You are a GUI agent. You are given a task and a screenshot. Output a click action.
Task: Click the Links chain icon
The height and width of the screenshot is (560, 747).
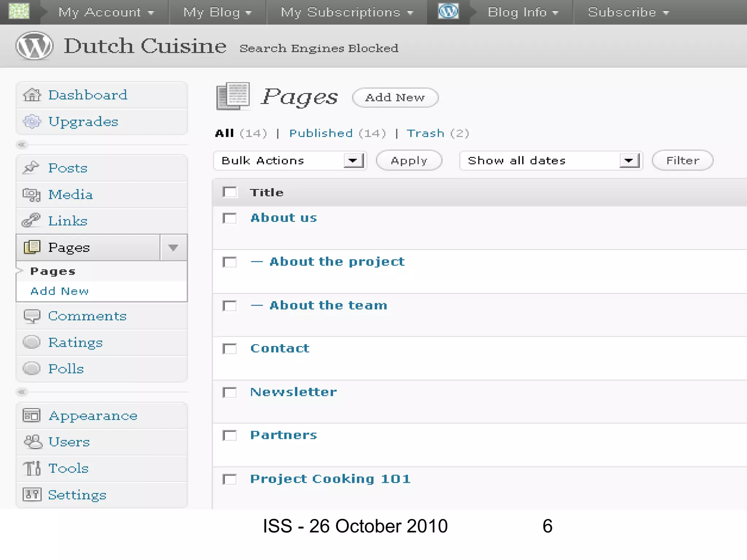tap(31, 221)
